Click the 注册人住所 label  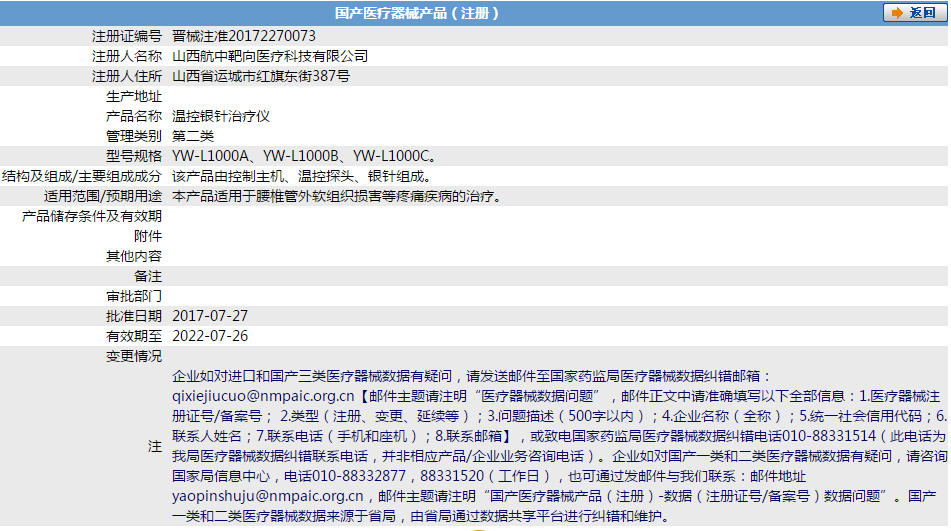pos(127,76)
